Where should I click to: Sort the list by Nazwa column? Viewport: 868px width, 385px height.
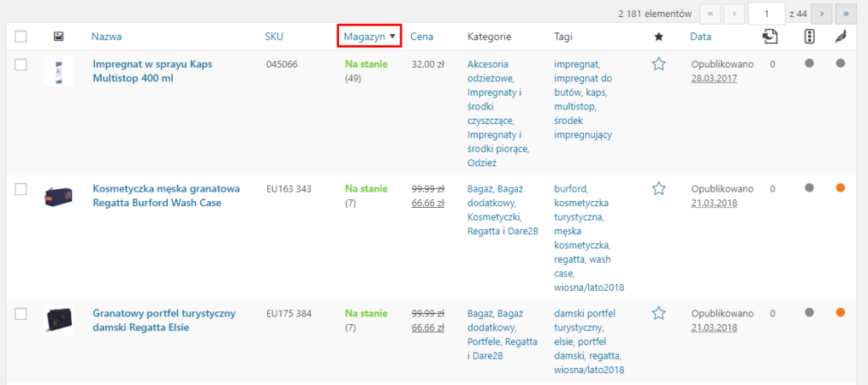[107, 36]
